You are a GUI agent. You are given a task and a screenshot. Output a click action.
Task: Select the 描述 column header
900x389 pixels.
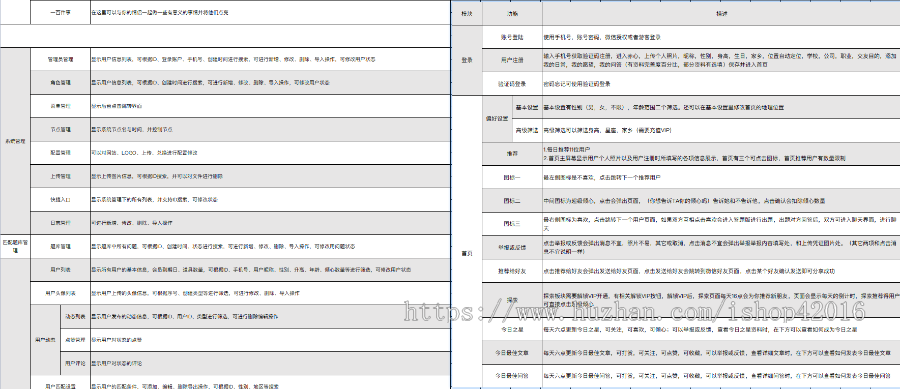[x=721, y=14]
